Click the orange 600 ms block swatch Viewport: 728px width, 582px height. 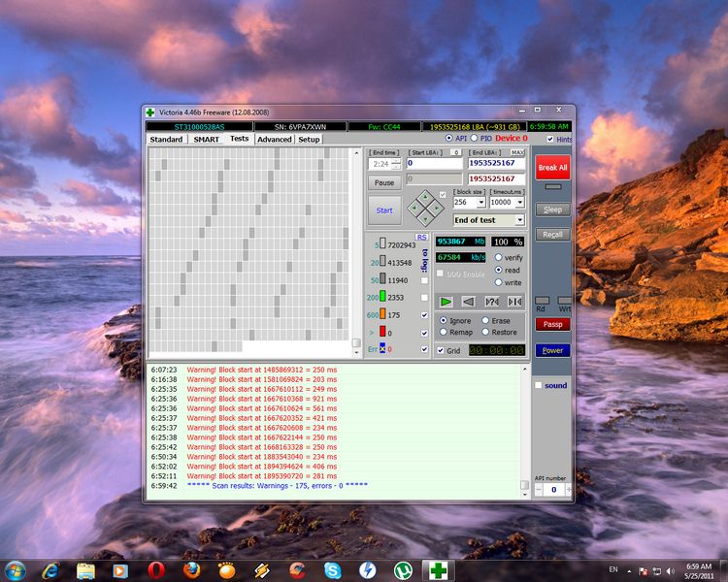click(382, 314)
